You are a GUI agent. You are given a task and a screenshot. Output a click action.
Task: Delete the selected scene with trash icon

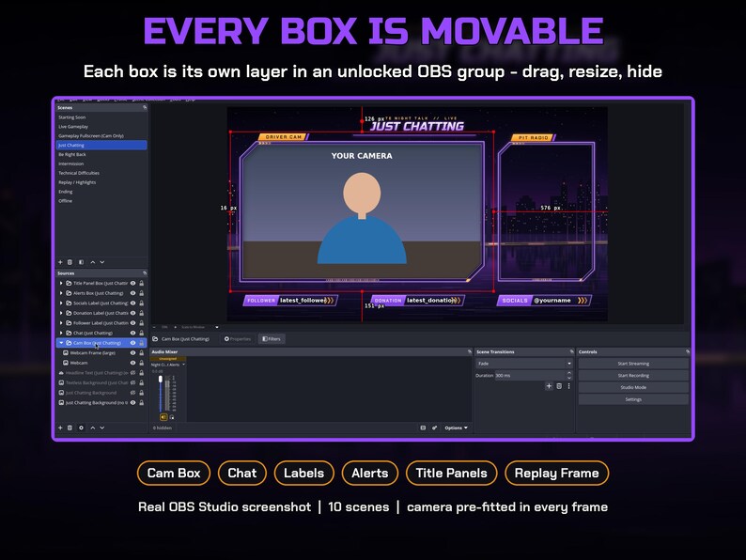pyautogui.click(x=70, y=262)
